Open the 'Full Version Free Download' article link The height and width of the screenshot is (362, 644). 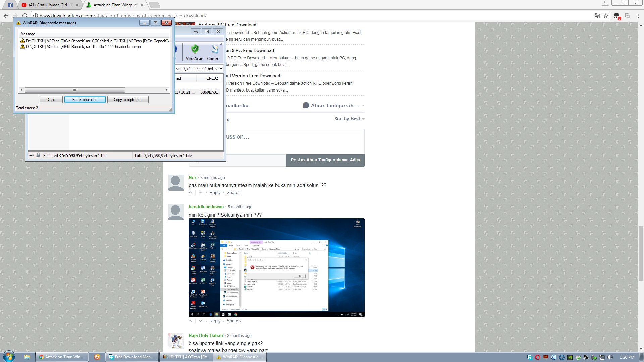[253, 76]
